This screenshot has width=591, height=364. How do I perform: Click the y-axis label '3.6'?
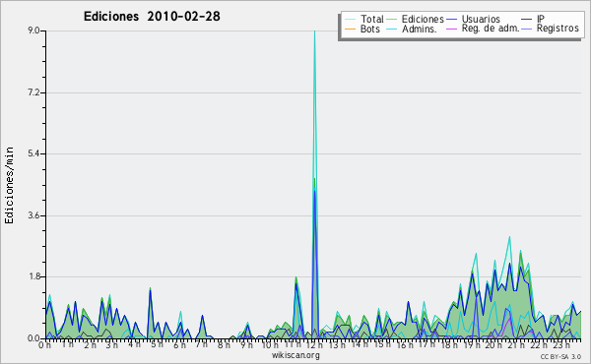click(34, 215)
